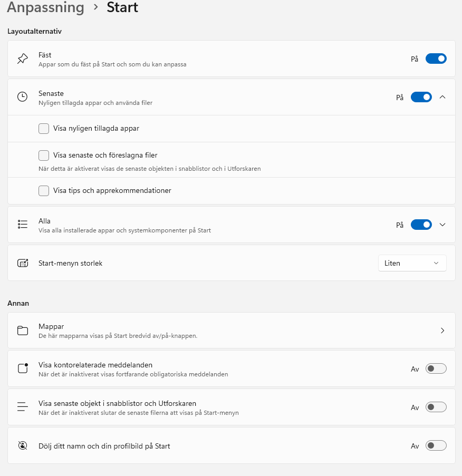This screenshot has width=462, height=476.
Task: Click the clock icon next to Senaste
Action: pos(23,97)
